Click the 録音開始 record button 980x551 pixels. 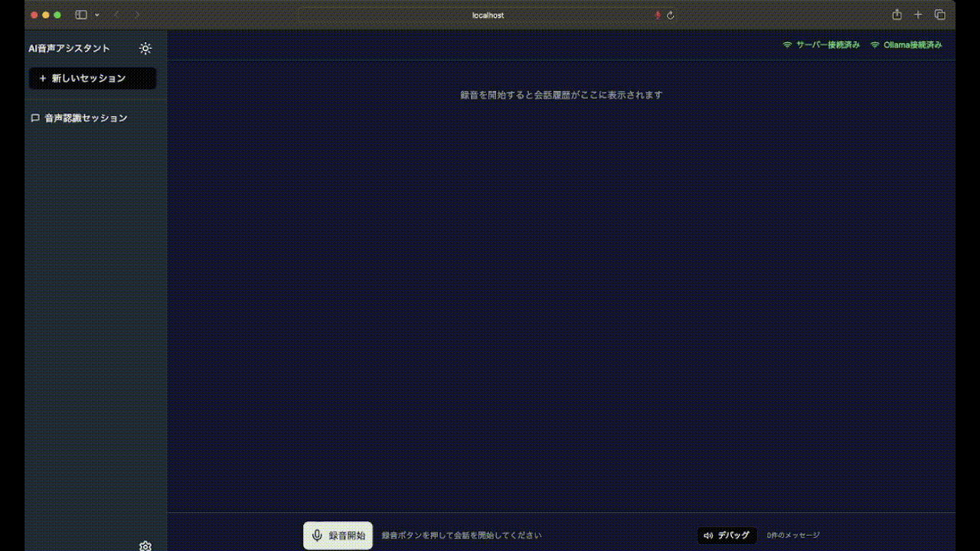coord(338,536)
